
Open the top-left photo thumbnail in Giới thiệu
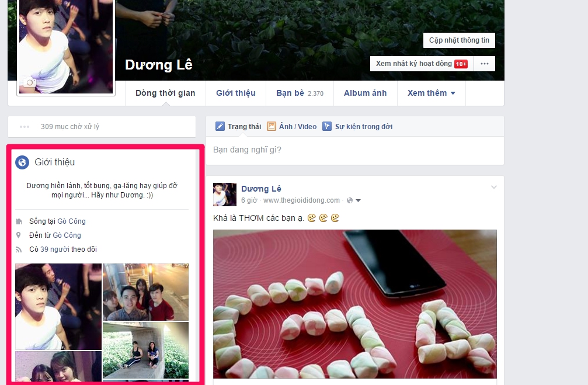pyautogui.click(x=58, y=306)
